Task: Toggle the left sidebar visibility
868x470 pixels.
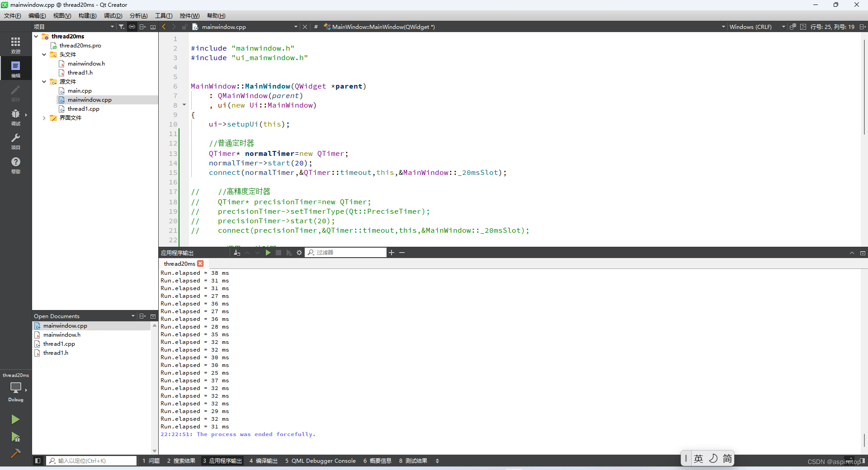Action: pos(38,461)
